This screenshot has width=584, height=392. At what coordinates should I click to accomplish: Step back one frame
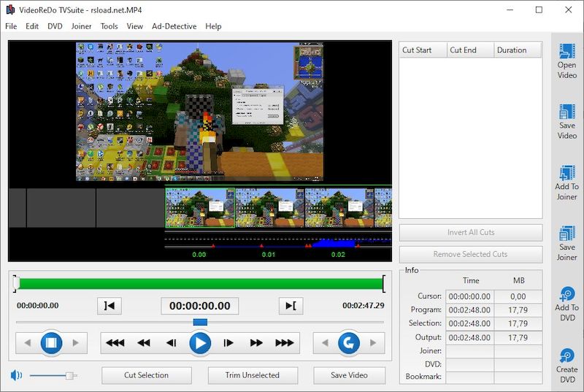(172, 343)
